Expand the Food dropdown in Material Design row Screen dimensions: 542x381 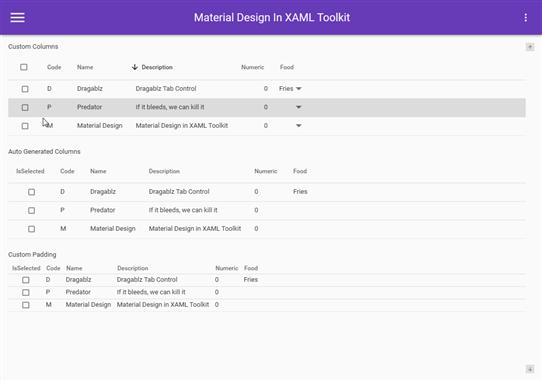[x=298, y=126]
